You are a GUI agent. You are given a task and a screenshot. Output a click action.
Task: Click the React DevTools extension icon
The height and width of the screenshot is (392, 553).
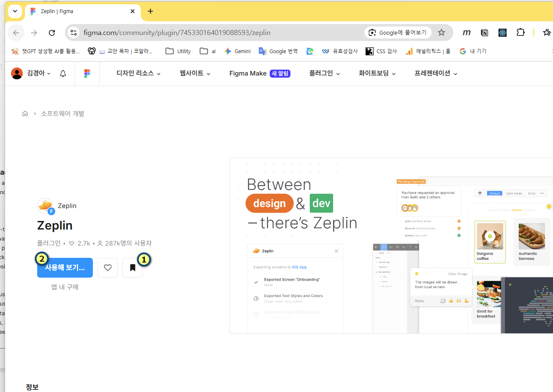[502, 32]
